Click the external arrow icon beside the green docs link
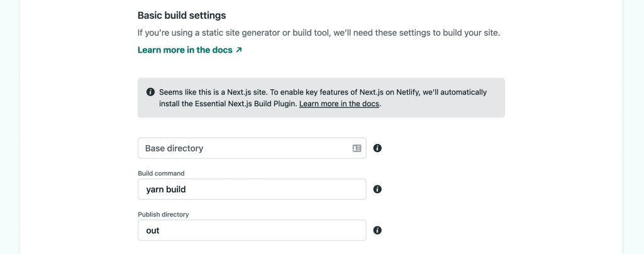 pos(239,50)
